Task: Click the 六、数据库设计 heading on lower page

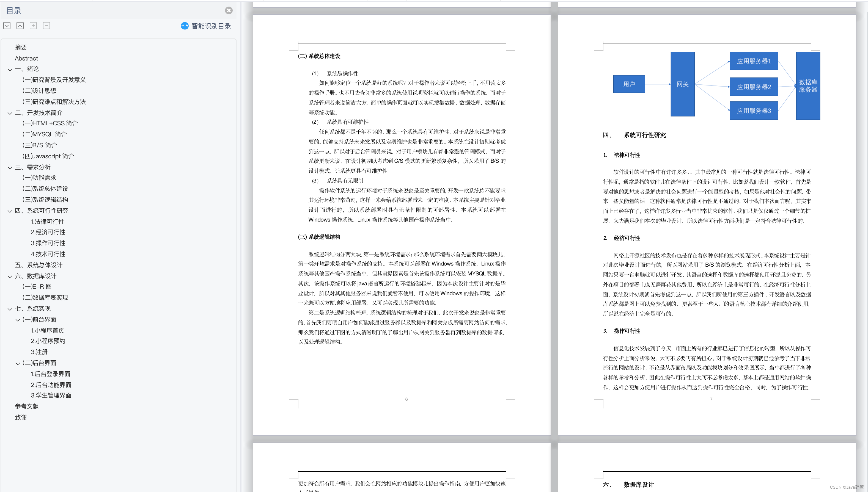Action: tap(628, 485)
